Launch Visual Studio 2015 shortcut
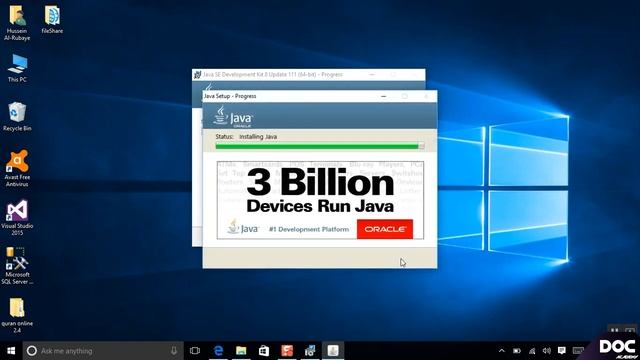Screen dimensions: 640x360 point(17,218)
